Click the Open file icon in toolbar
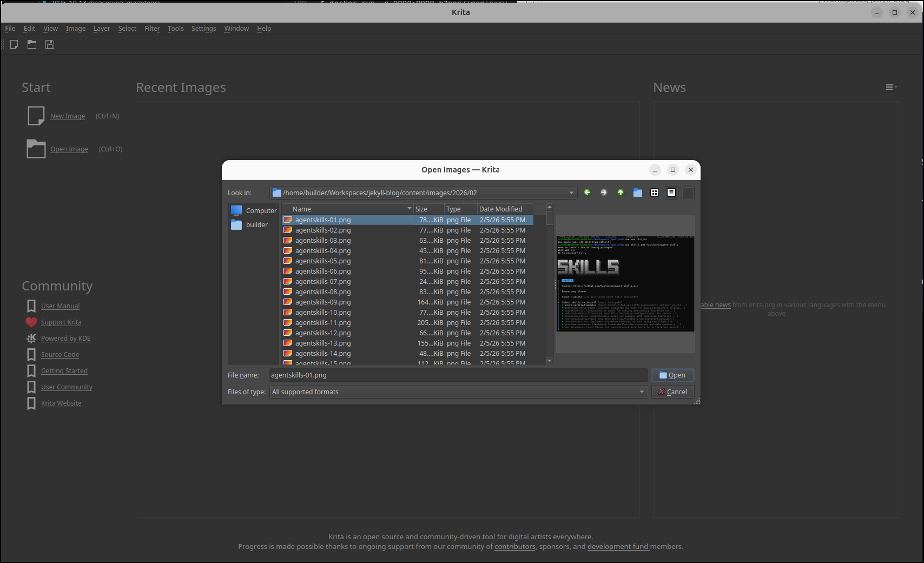The width and height of the screenshot is (924, 563). [x=32, y=44]
